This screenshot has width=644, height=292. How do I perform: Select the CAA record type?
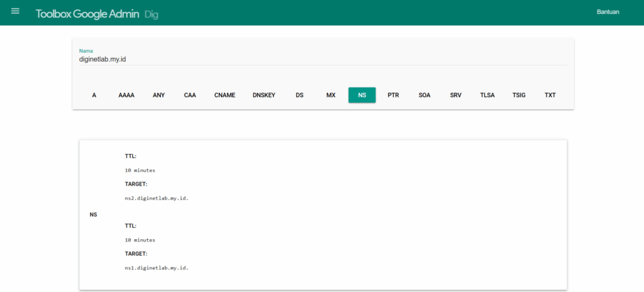point(190,95)
